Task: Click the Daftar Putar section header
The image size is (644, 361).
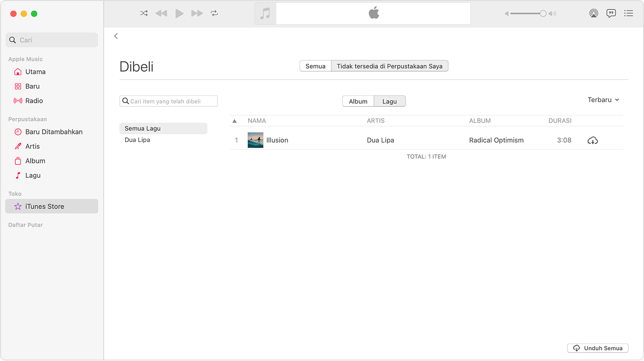Action: [26, 225]
